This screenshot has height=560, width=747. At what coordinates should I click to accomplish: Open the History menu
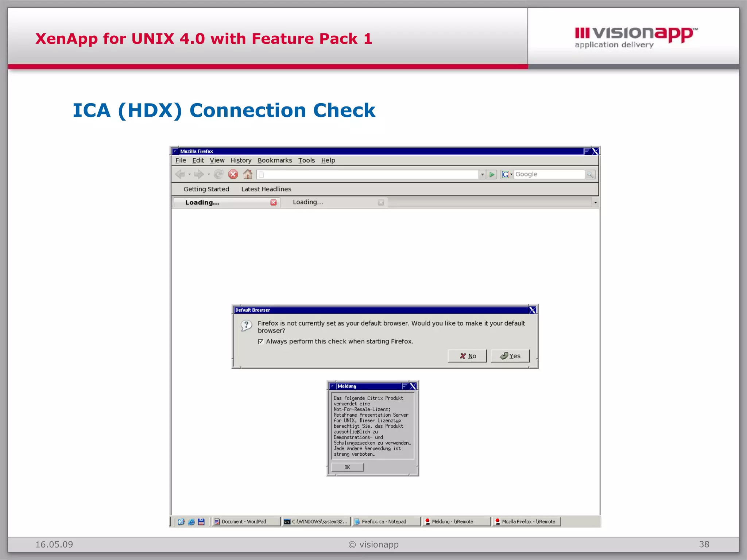click(x=241, y=160)
